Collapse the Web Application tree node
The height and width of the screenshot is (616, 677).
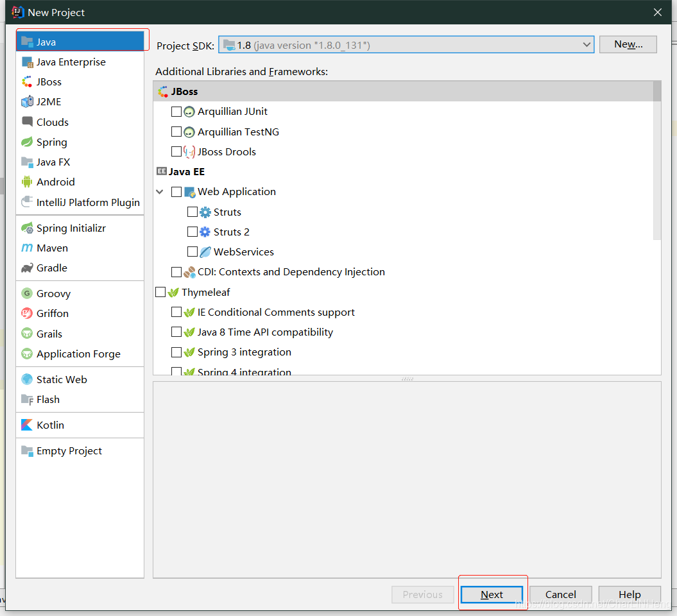pyautogui.click(x=160, y=192)
